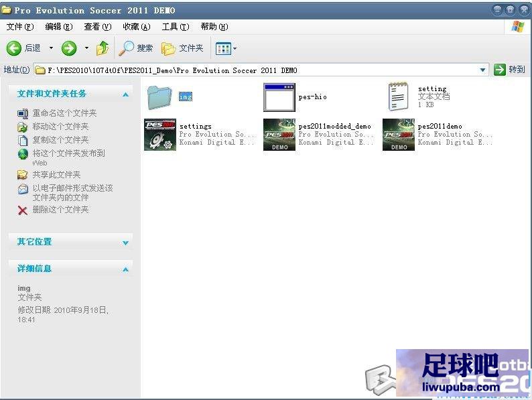This screenshot has width=532, height=400.
Task: Click 删除这个文件夹 delete link
Action: point(60,210)
